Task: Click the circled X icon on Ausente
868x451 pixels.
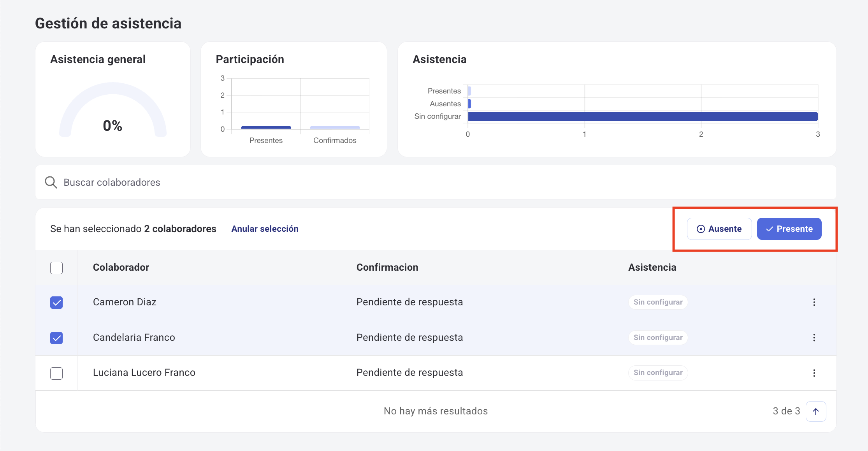Action: coord(701,229)
